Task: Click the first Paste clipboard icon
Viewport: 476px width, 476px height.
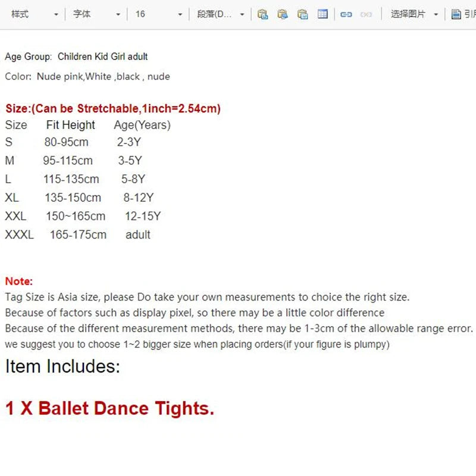Action: point(262,14)
